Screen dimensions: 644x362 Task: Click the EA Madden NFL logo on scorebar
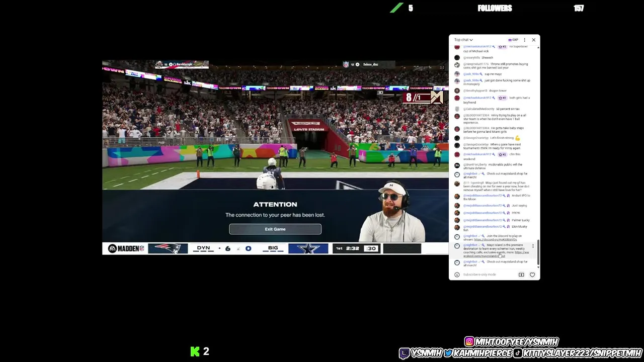point(126,248)
